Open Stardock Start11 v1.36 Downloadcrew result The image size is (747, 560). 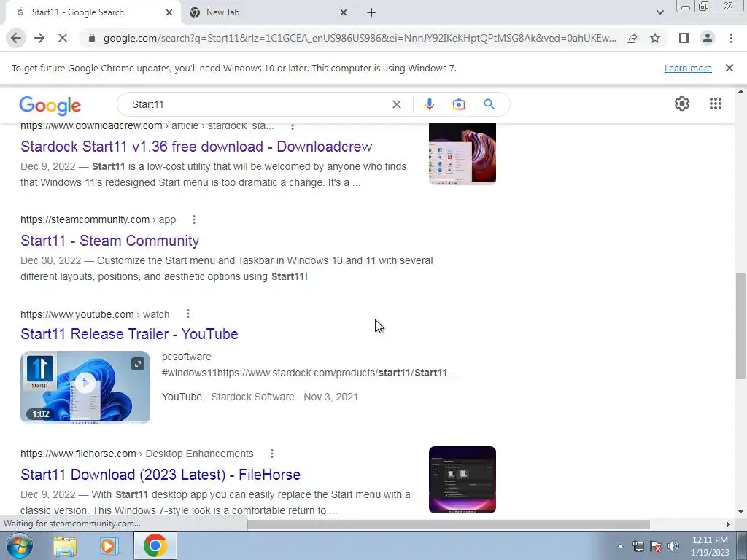(x=196, y=146)
